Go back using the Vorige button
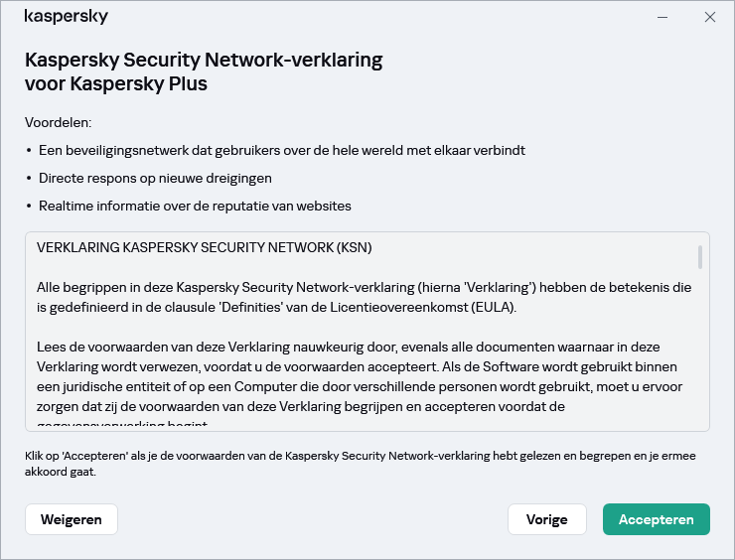Viewport: 735px width, 560px height. pyautogui.click(x=547, y=519)
